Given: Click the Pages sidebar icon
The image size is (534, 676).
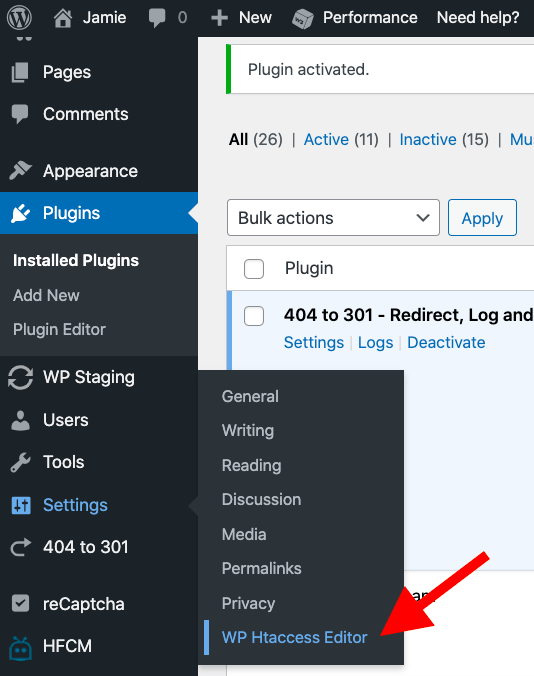Looking at the screenshot, I should [20, 72].
